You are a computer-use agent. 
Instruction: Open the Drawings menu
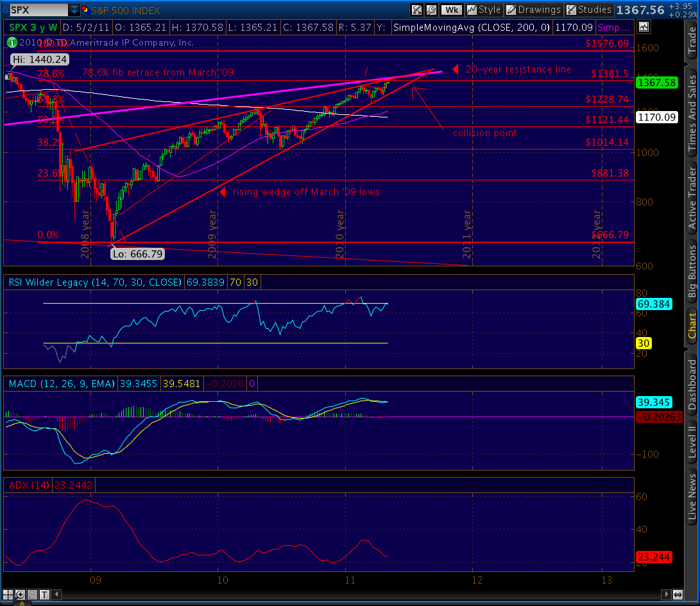coord(533,10)
